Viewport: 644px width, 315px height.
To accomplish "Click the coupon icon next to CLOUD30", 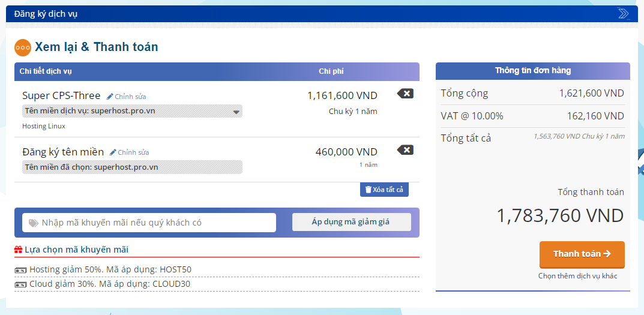I will [x=20, y=284].
